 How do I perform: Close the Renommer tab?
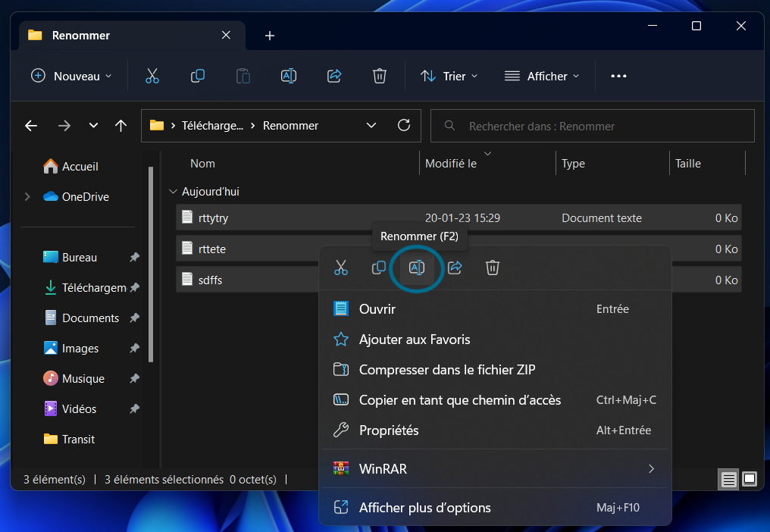tap(226, 35)
